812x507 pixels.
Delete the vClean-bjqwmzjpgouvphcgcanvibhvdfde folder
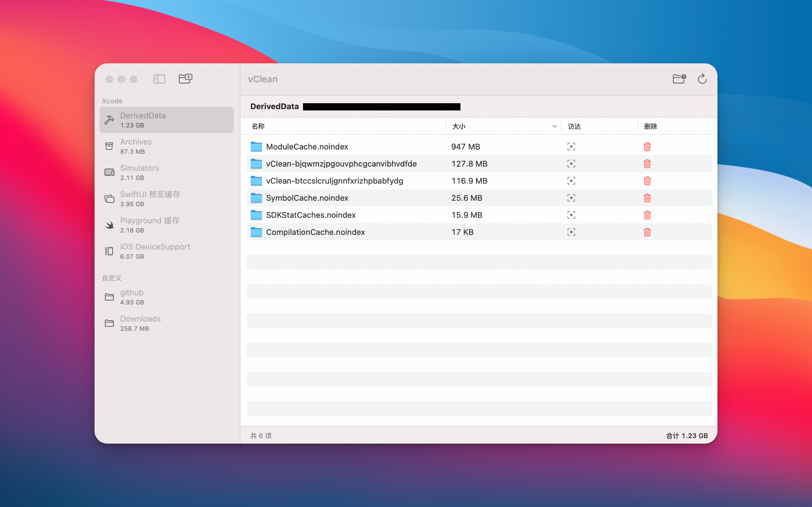646,164
